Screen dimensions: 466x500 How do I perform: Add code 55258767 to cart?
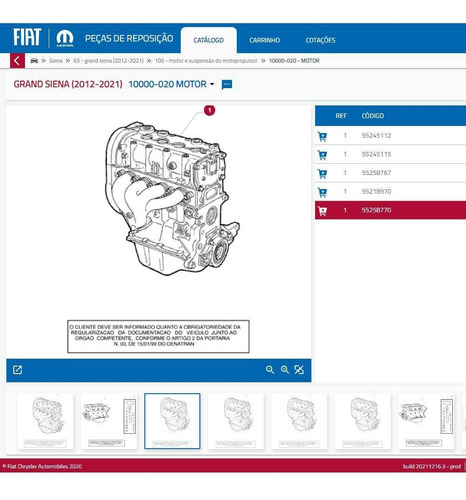pyautogui.click(x=322, y=173)
